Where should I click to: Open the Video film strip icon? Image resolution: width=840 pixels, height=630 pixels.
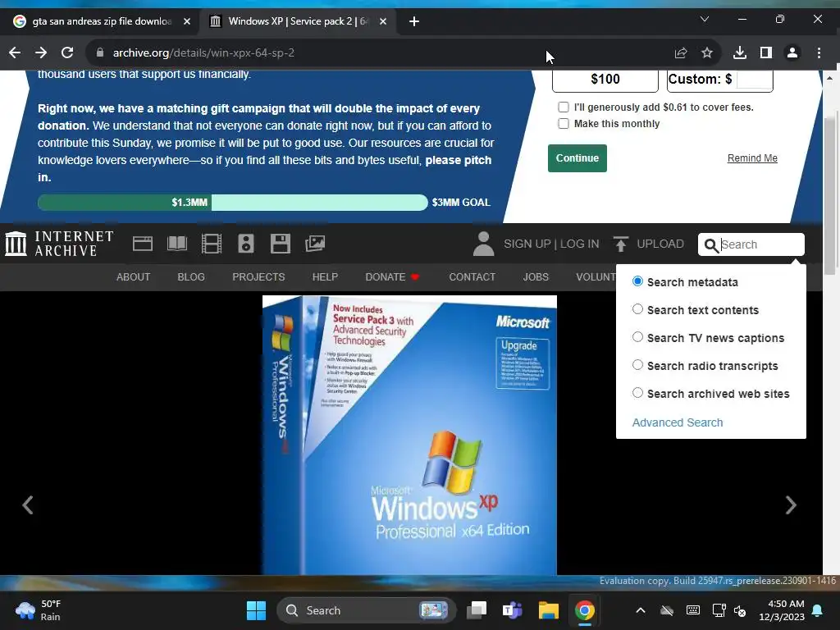(211, 244)
